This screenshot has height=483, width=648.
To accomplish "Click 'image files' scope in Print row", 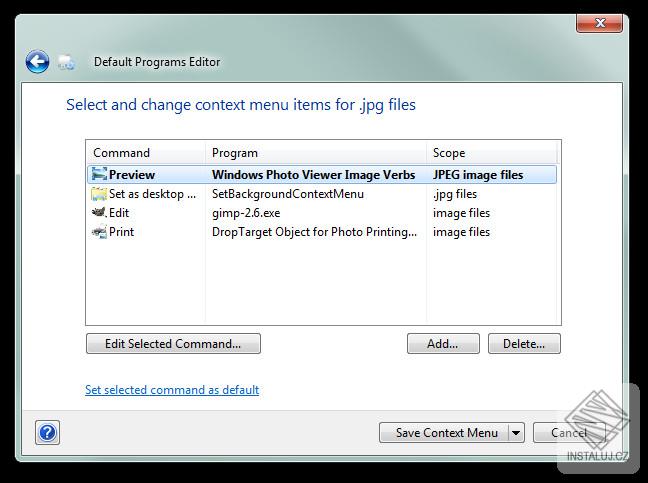I will coord(461,232).
